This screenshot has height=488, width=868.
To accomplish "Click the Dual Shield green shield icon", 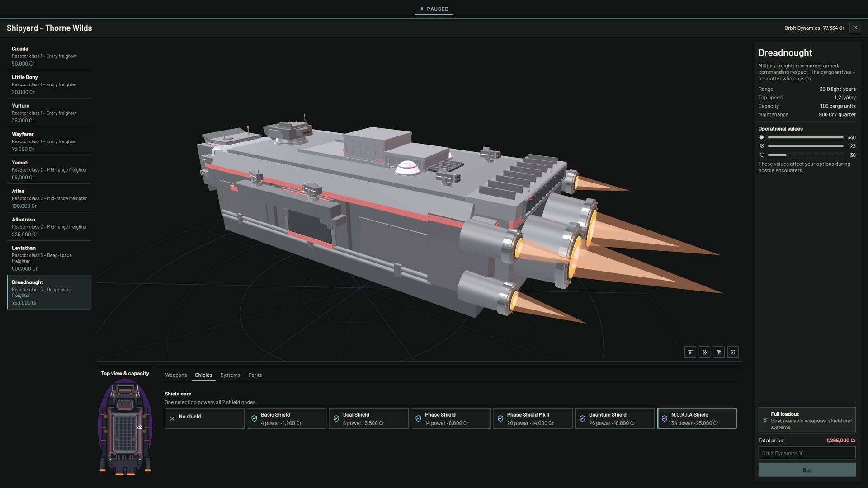I will [336, 419].
